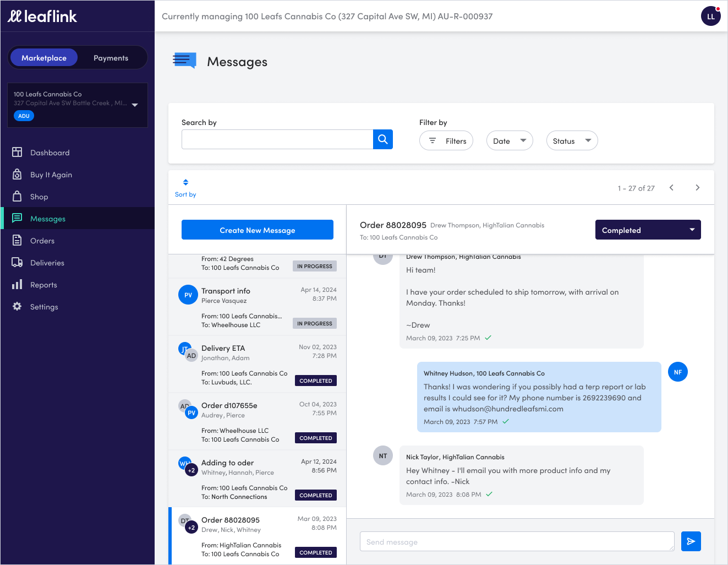Click the Deliveries truck icon
Image resolution: width=728 pixels, height=565 pixels.
click(x=17, y=262)
